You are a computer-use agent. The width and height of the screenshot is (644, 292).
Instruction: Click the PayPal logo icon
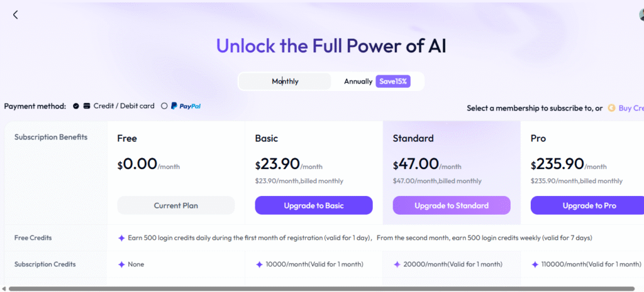click(186, 105)
